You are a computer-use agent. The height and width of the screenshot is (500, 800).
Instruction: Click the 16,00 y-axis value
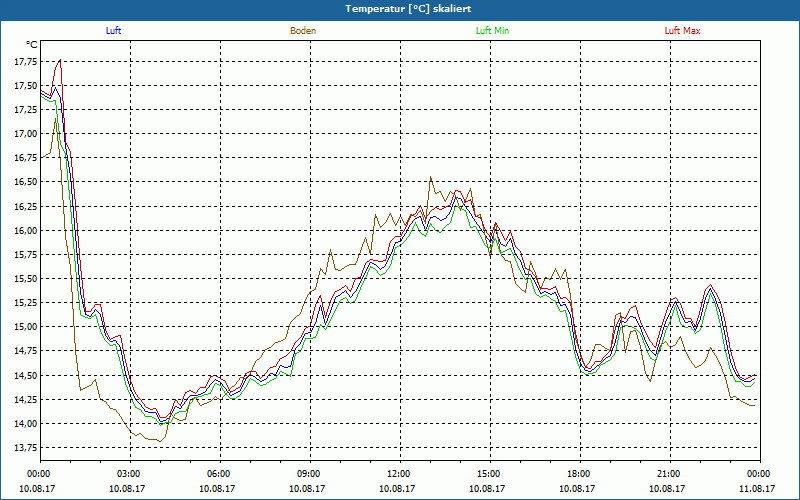(x=26, y=231)
